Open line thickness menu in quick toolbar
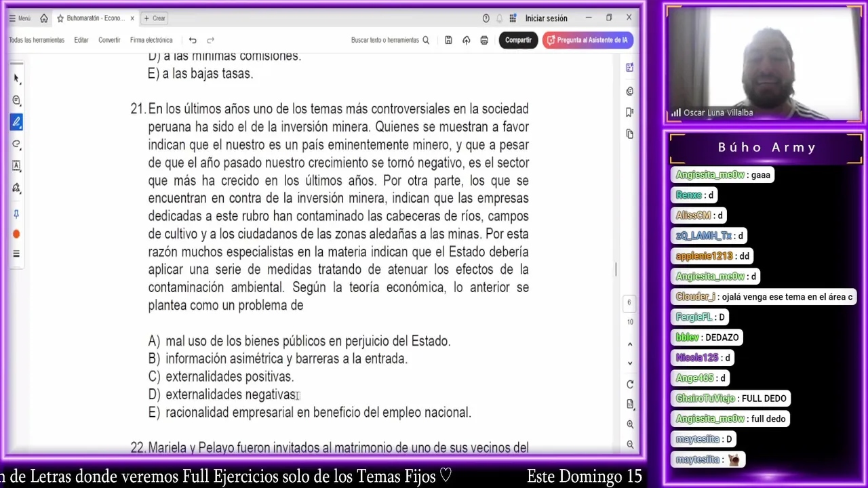 click(16, 254)
